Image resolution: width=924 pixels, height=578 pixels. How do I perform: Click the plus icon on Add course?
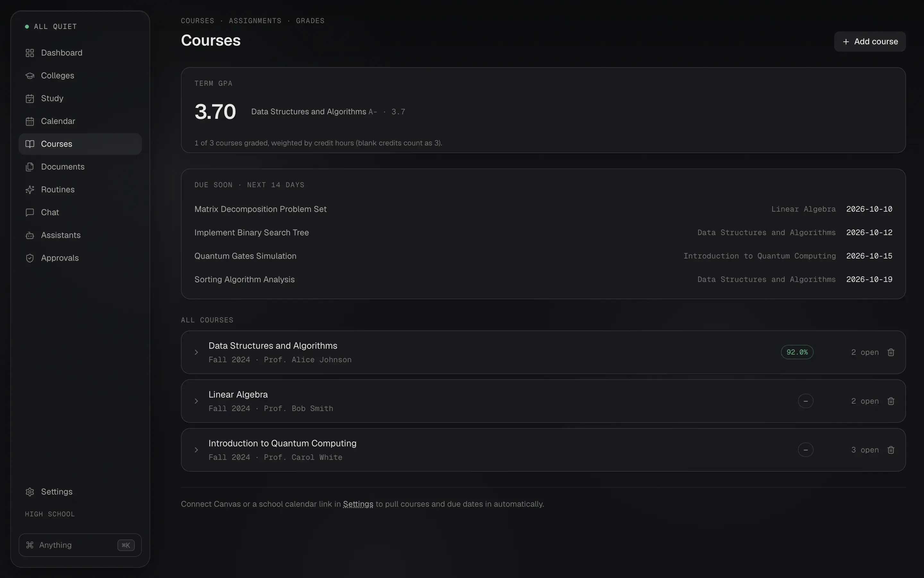[846, 42]
